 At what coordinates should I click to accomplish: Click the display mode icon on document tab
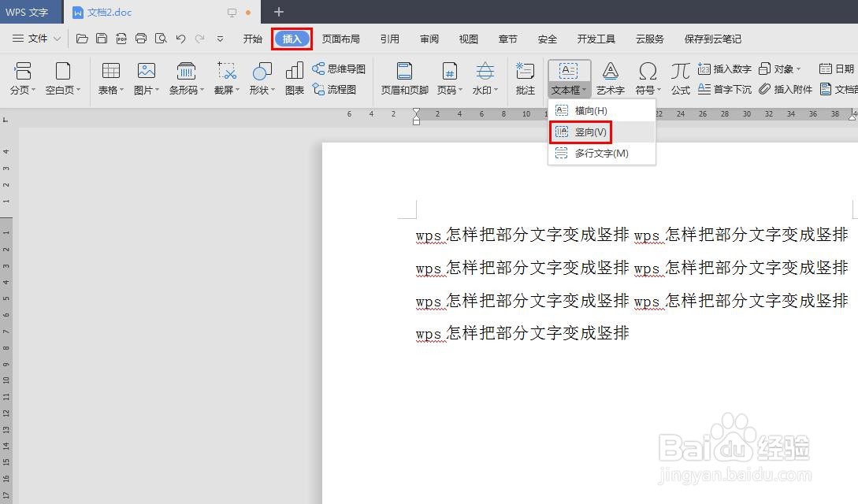(232, 12)
